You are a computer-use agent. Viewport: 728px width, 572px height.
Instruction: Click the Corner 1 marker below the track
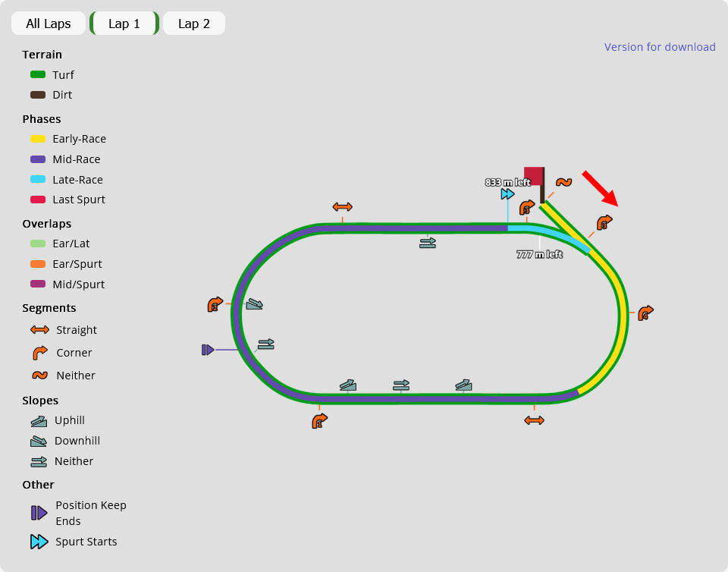point(319,421)
